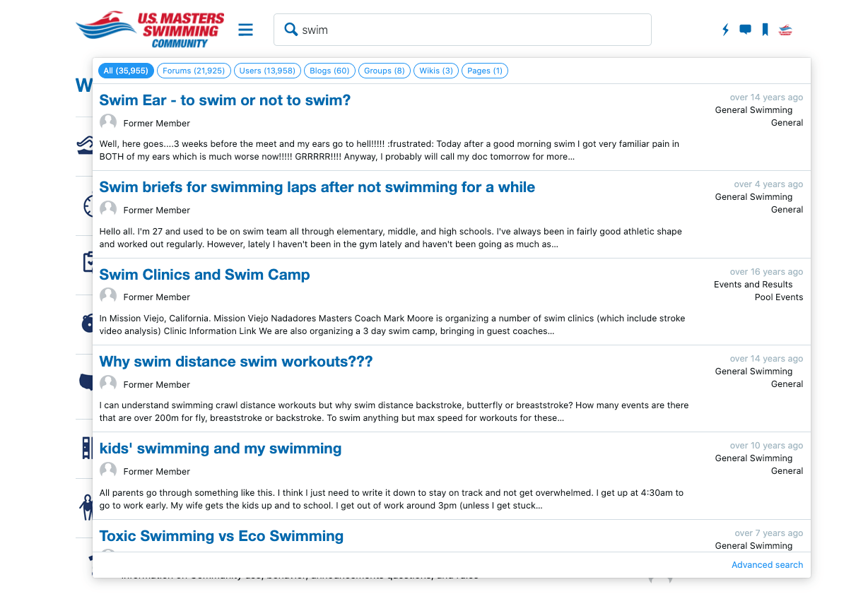Open the thread Swim Ear - to swim or not to swim?
This screenshot has height=594, width=868.
[225, 100]
